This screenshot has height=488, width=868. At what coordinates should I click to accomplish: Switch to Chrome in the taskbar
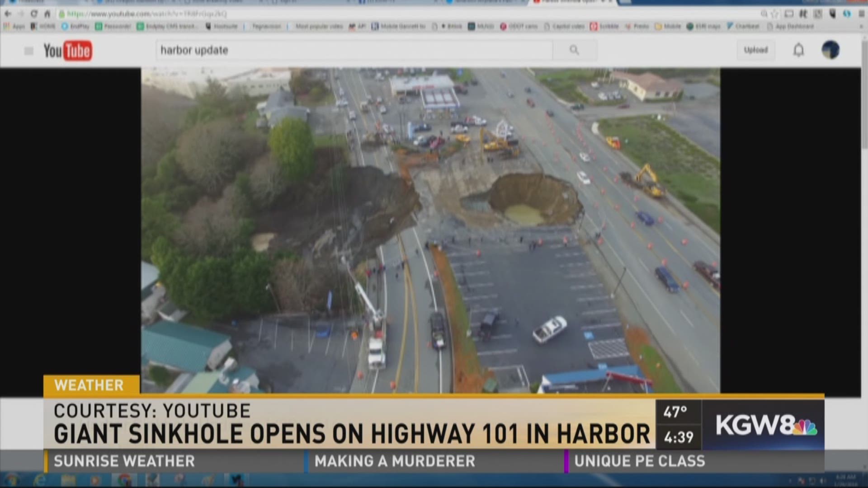pos(124,479)
